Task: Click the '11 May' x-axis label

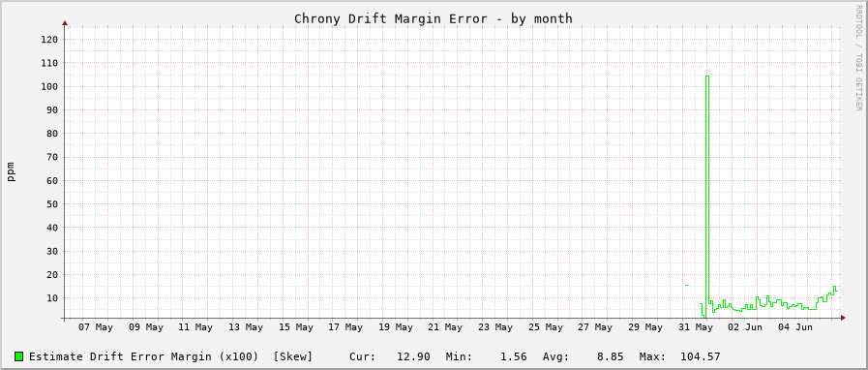Action: [x=196, y=328]
